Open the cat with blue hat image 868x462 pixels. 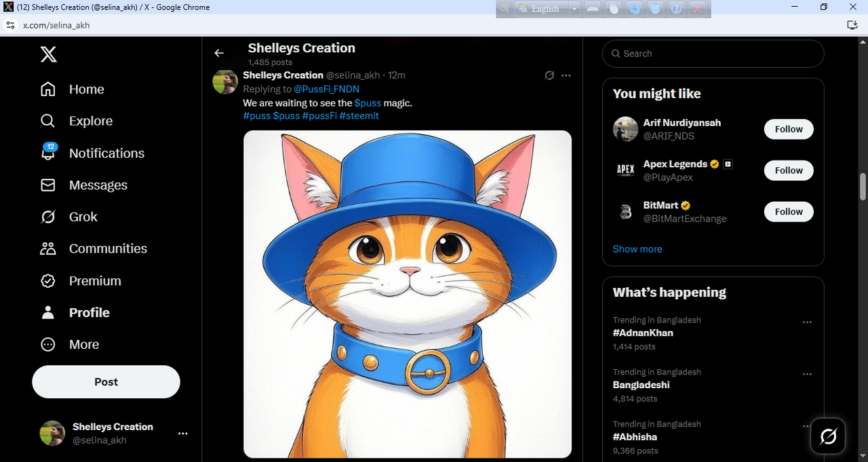pyautogui.click(x=408, y=294)
